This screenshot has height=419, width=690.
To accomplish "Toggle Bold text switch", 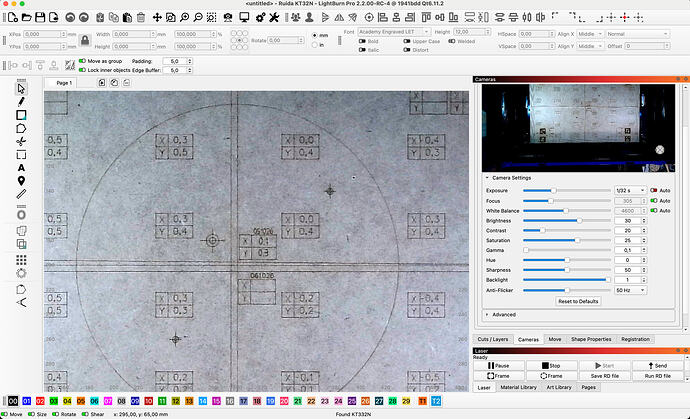I will point(362,41).
